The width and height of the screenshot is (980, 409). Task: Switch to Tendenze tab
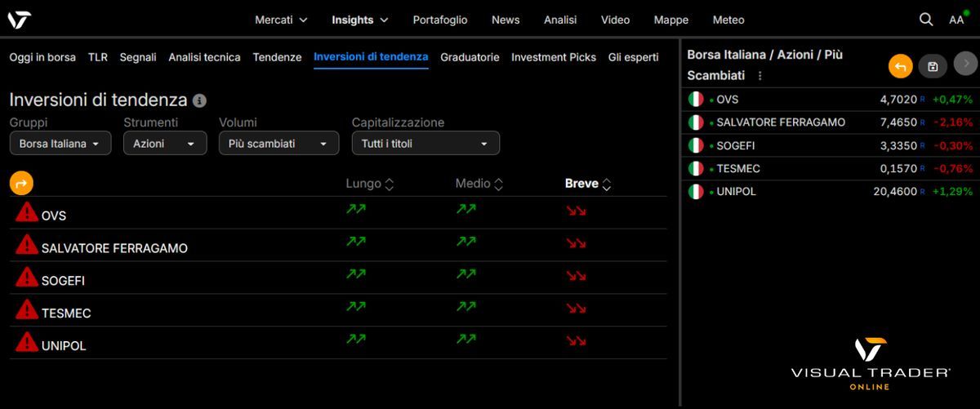277,57
